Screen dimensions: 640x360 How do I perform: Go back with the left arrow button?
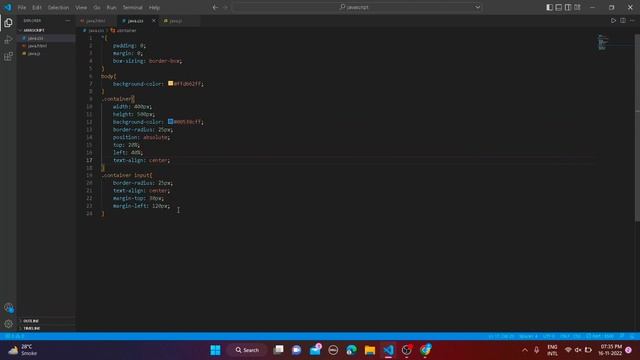click(x=215, y=7)
